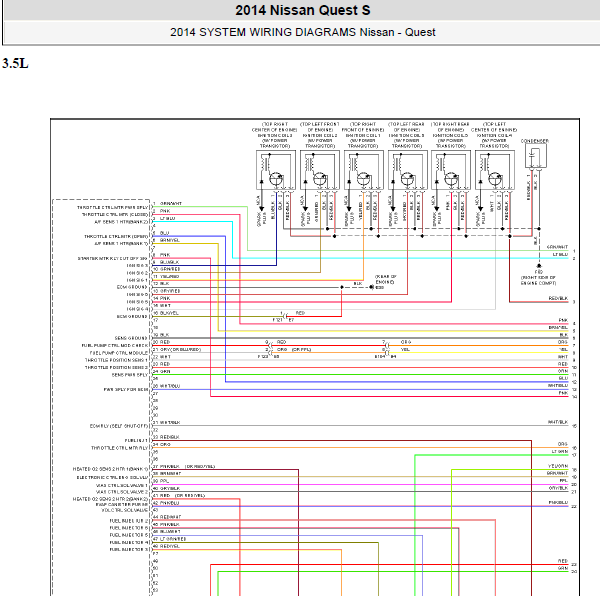Click the right-edge RED/BLK label at output 3
This screenshot has width=600, height=596.
[x=559, y=298]
